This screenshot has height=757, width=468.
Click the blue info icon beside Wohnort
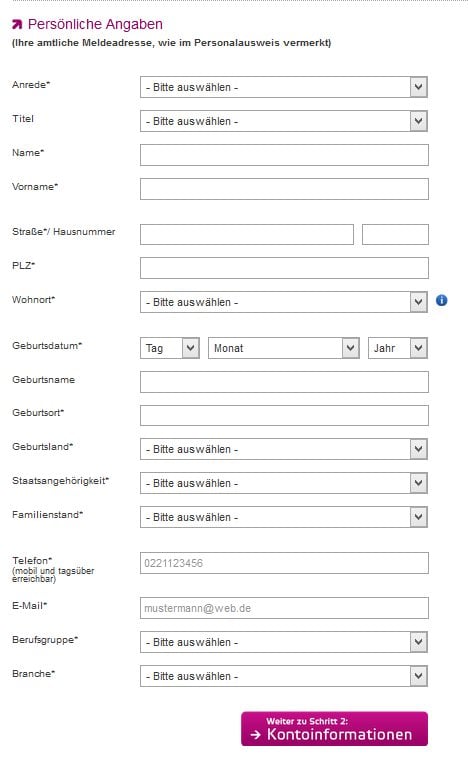(441, 300)
